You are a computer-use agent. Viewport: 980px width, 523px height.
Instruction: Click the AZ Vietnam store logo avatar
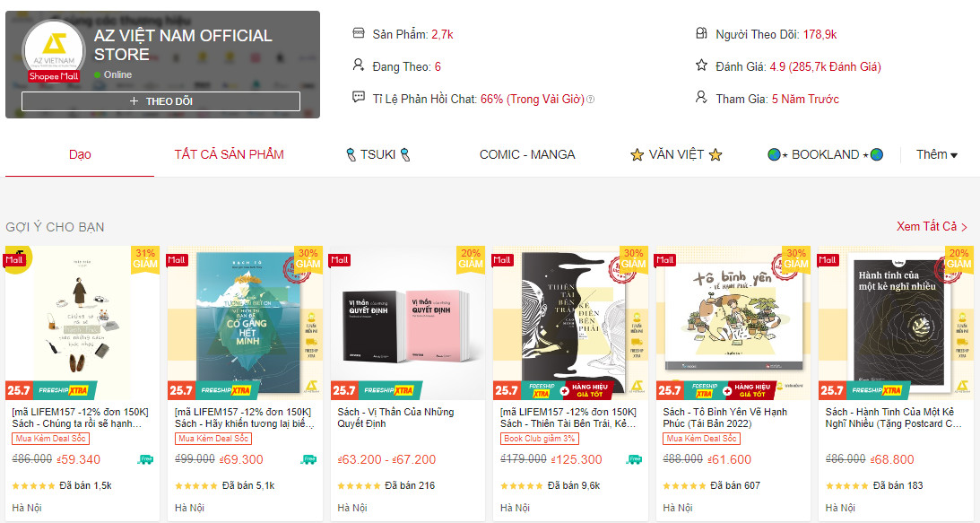click(54, 50)
